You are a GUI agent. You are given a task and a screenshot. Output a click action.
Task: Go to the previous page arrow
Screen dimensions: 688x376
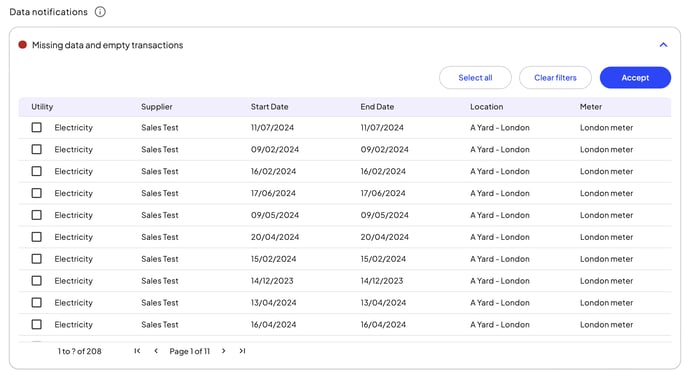[156, 351]
